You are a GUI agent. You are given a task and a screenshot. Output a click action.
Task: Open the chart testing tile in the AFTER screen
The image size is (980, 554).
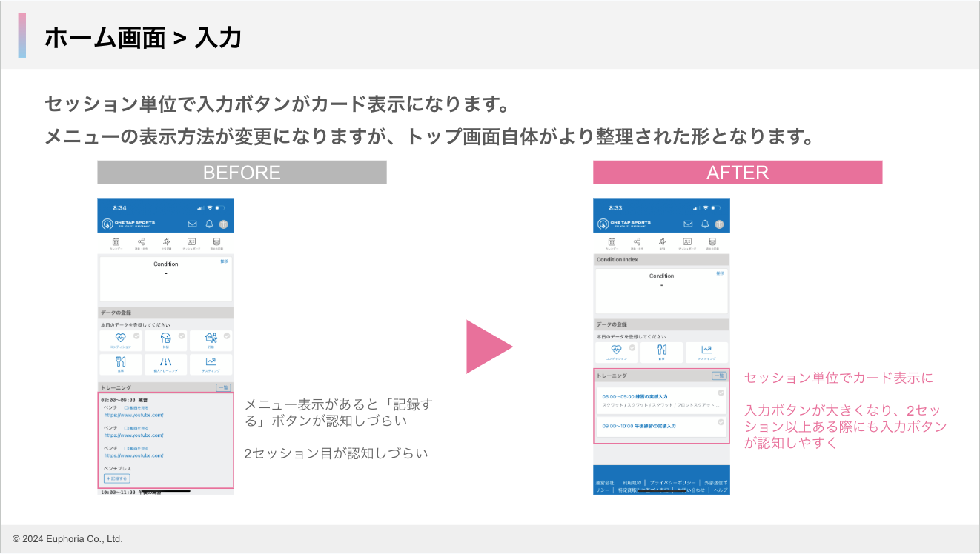pos(706,353)
